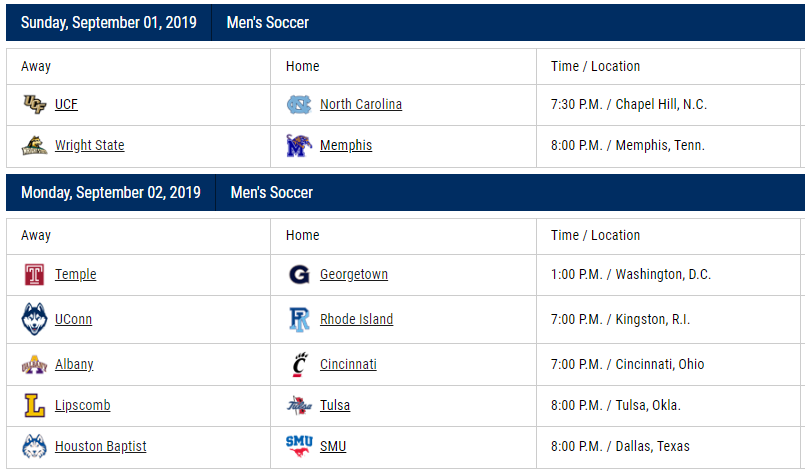Click the Wright State Raiders logo

pyautogui.click(x=34, y=145)
